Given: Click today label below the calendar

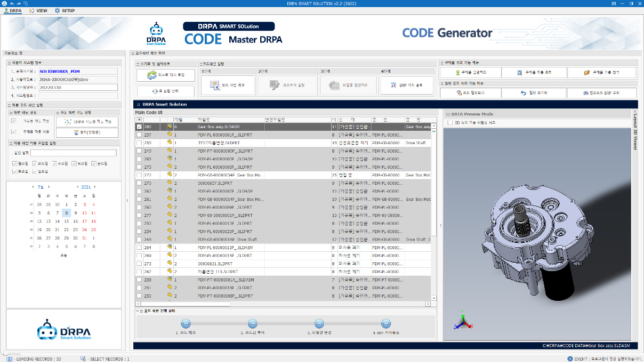Looking at the screenshot, I should coord(64,255).
